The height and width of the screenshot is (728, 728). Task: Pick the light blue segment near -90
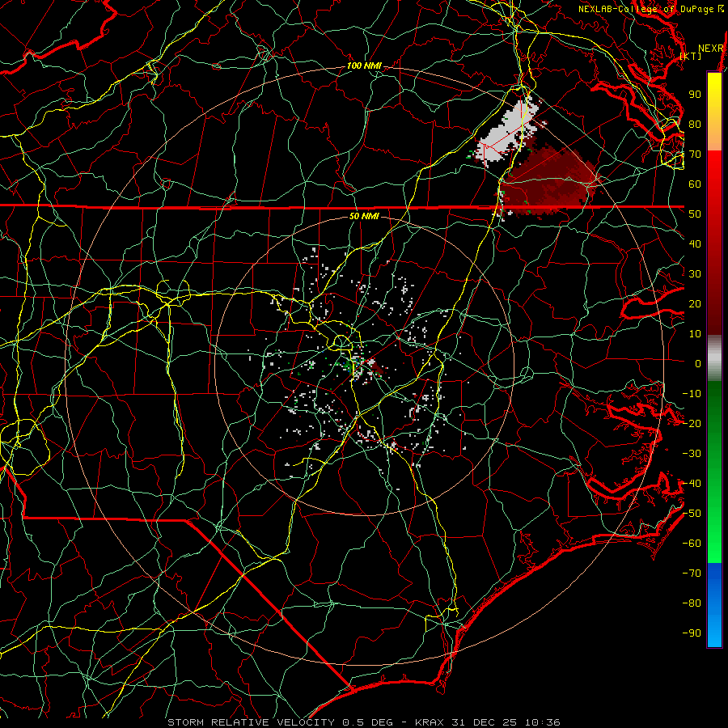[x=714, y=632]
